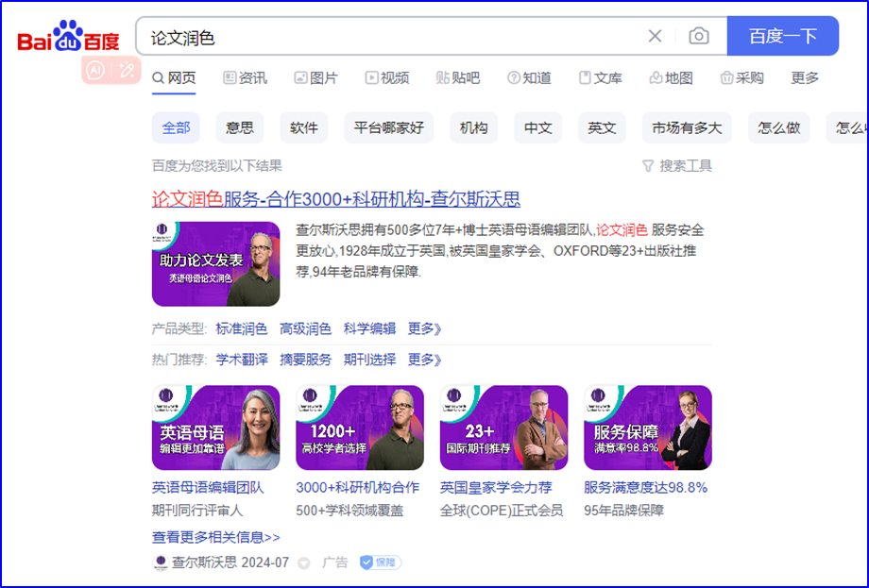Click the Baidu logo
Screen dimensions: 869x588
tap(69, 40)
